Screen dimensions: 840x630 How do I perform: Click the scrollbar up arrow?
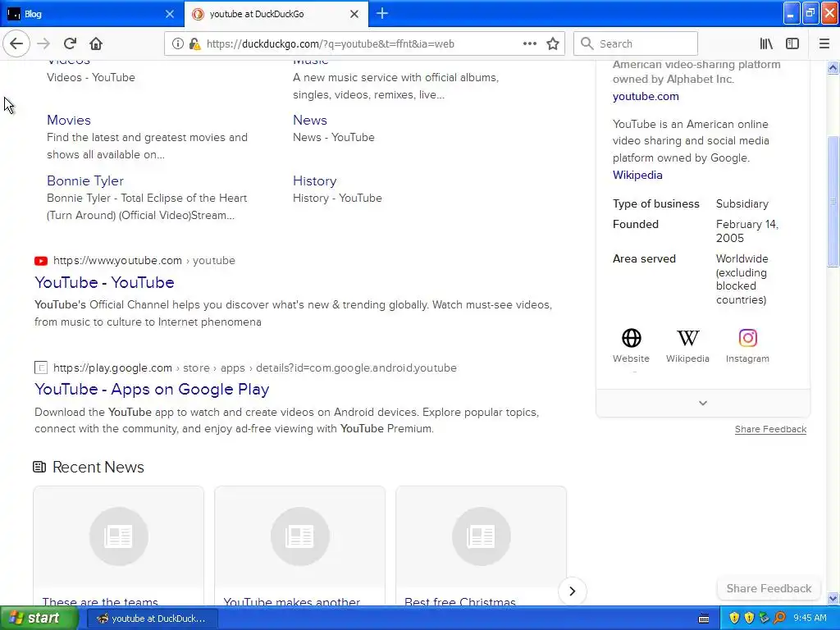coord(833,67)
